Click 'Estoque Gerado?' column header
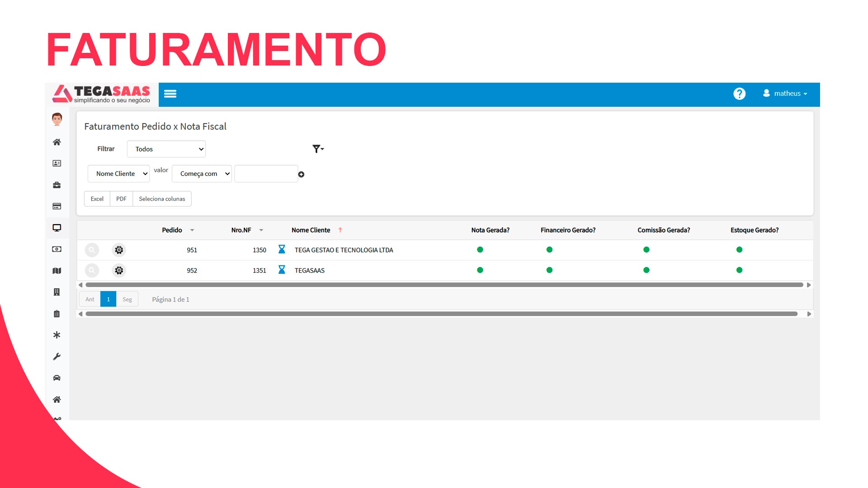The height and width of the screenshot is (488, 868). pos(755,230)
